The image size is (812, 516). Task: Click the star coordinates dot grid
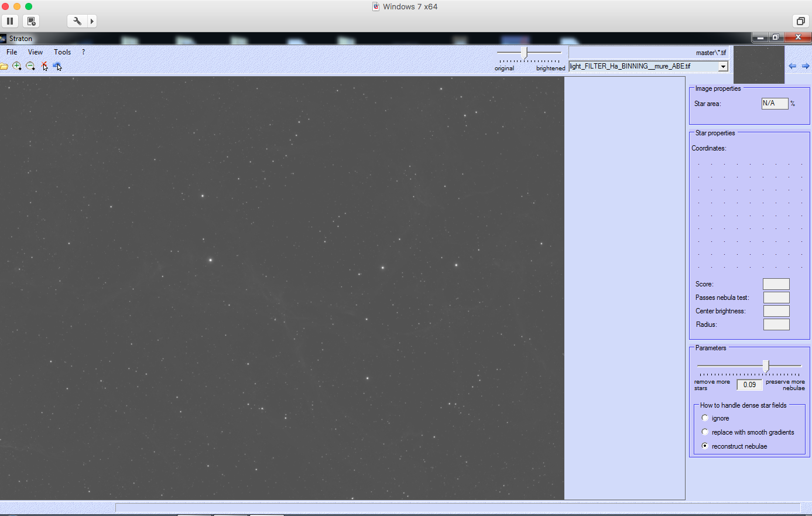tap(750, 215)
